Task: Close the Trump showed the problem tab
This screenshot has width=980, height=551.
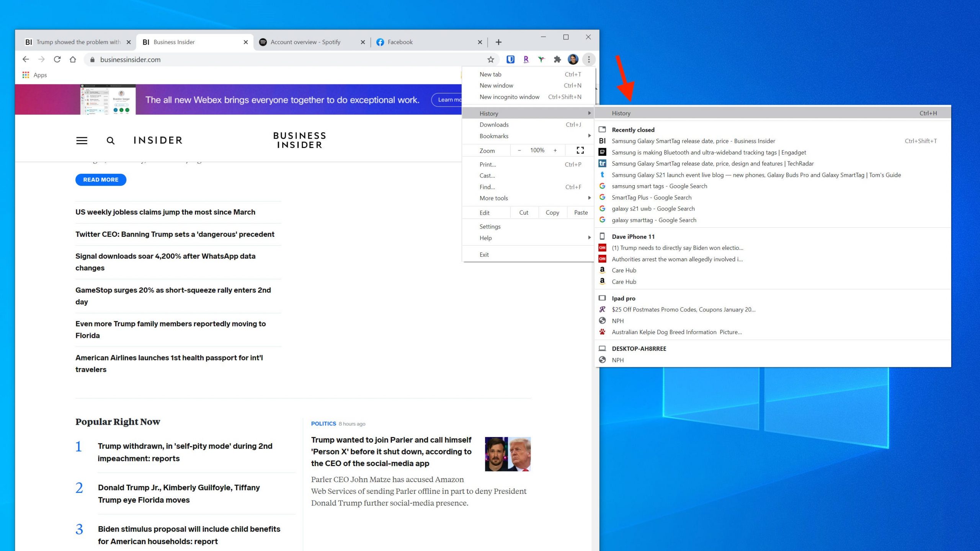Action: tap(129, 42)
